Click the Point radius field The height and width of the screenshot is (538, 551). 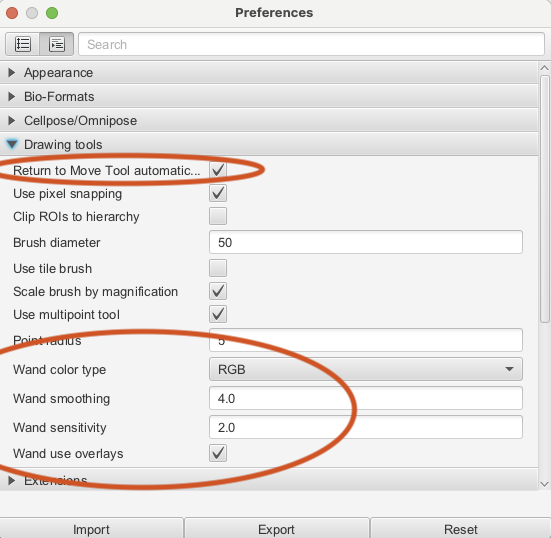(366, 340)
